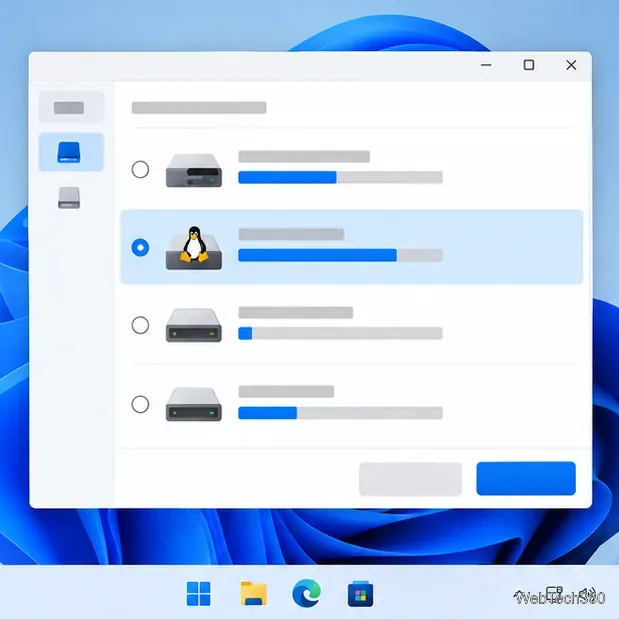This screenshot has height=619, width=619.
Task: Click the fourth drive's disk icon
Action: 194,404
